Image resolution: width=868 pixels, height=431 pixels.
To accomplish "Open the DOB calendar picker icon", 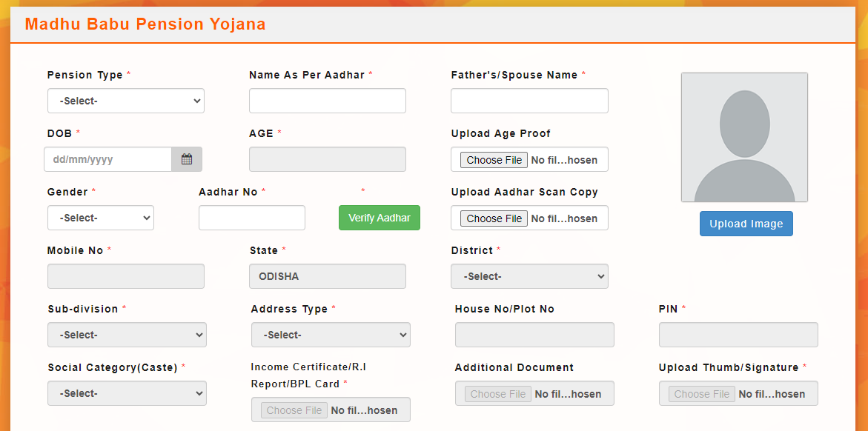I will (187, 159).
